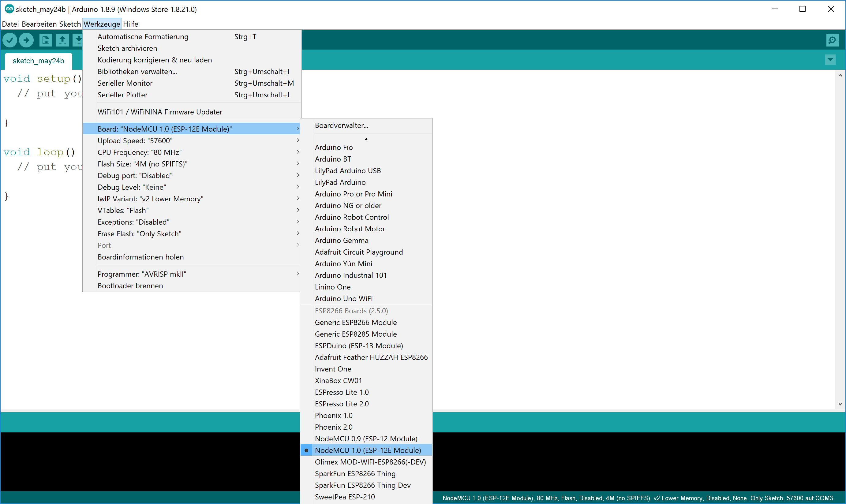Select Olimex MOD-WIFI-ESP8266(-DEV) board
This screenshot has height=504, width=846.
pyautogui.click(x=366, y=462)
